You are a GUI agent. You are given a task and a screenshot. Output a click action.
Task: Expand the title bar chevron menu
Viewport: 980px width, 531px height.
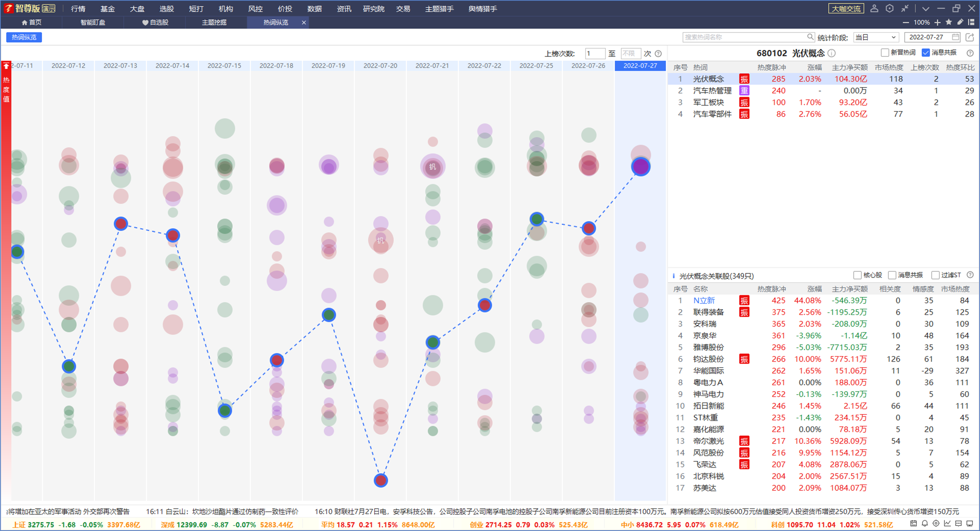click(926, 9)
